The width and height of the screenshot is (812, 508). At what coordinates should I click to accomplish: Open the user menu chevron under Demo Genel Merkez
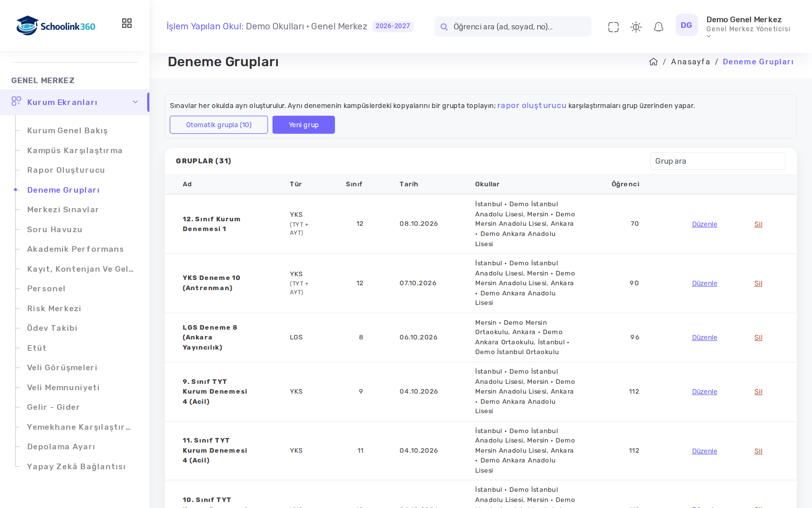click(x=709, y=37)
